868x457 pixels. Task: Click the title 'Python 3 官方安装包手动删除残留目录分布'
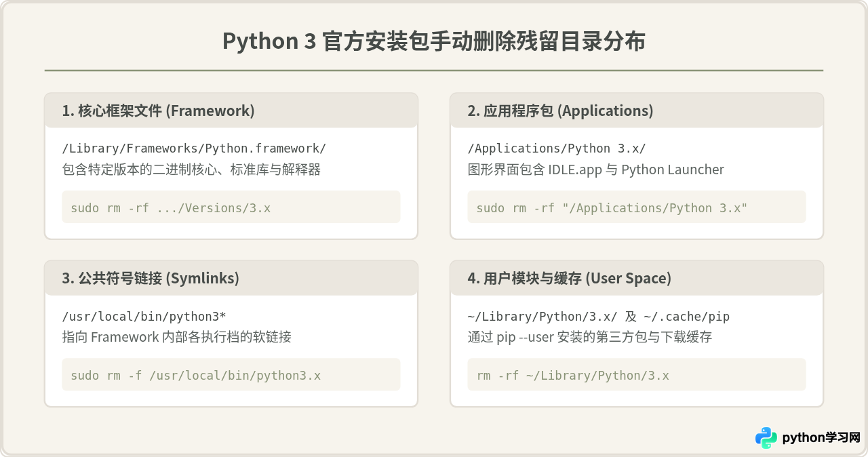[x=434, y=41]
